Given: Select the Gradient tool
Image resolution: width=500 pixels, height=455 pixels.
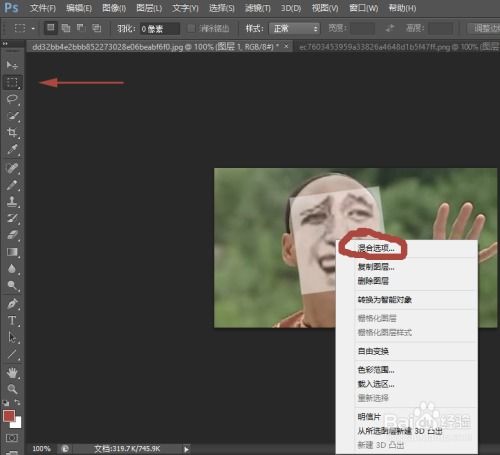Looking at the screenshot, I should pyautogui.click(x=12, y=252).
